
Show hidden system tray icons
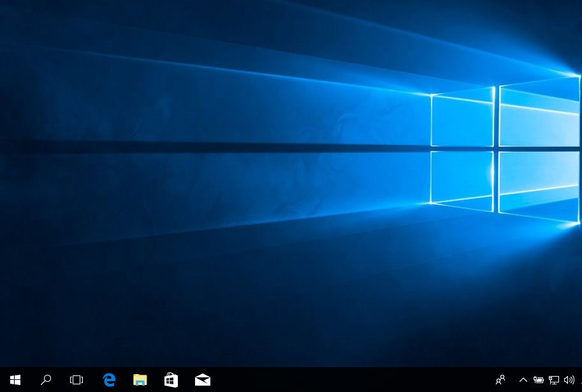(523, 380)
